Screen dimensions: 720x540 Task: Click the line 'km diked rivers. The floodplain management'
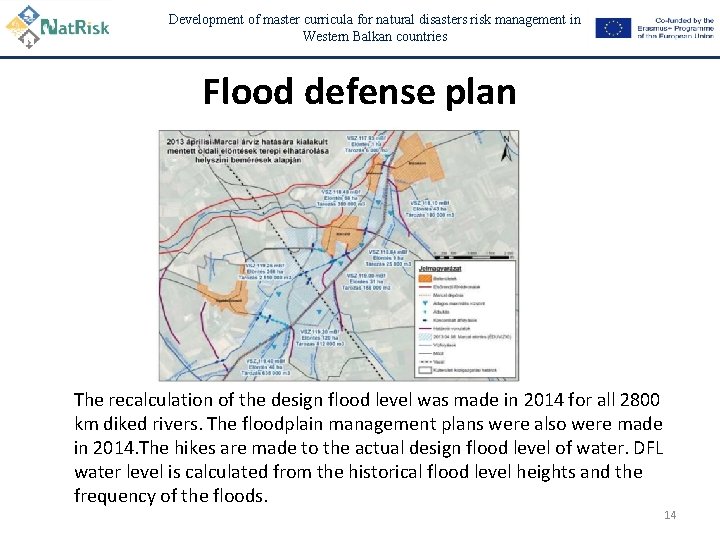coord(368,423)
